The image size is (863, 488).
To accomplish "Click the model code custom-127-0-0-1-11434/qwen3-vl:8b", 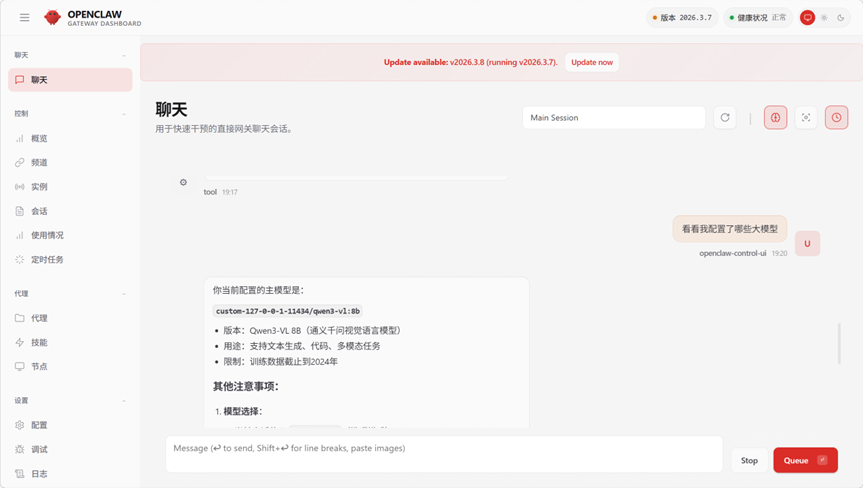I will 288,311.
